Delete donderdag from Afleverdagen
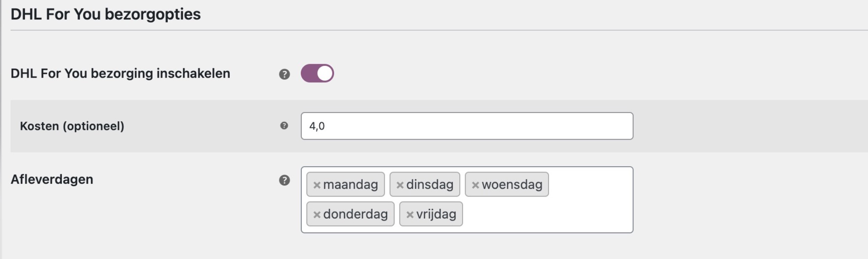 click(317, 214)
